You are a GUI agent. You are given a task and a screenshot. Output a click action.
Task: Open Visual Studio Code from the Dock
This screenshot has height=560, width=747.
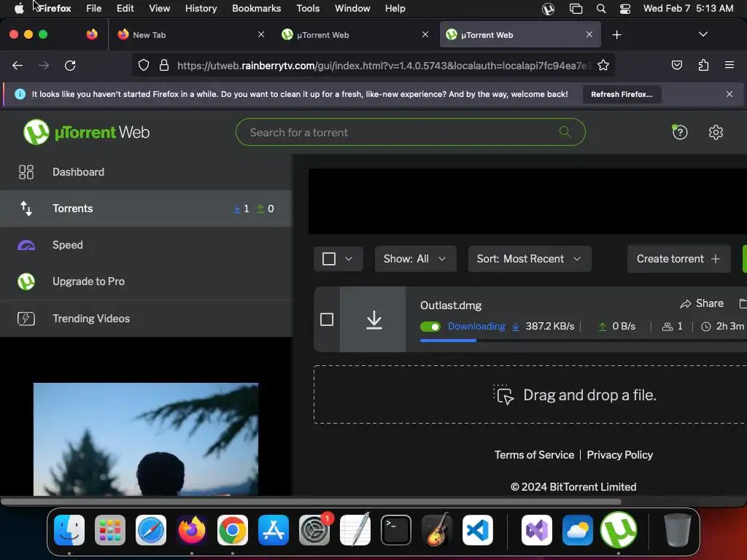(477, 530)
